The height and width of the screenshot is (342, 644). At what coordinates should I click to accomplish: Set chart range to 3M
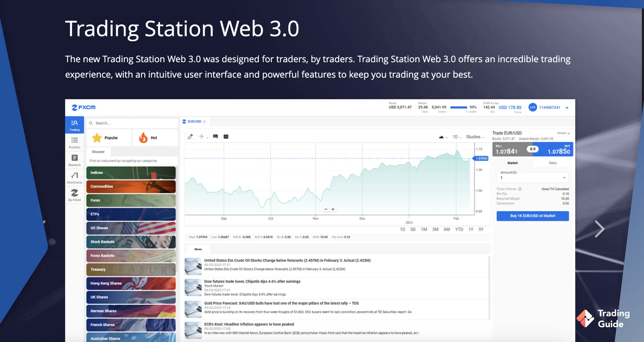coord(435,229)
